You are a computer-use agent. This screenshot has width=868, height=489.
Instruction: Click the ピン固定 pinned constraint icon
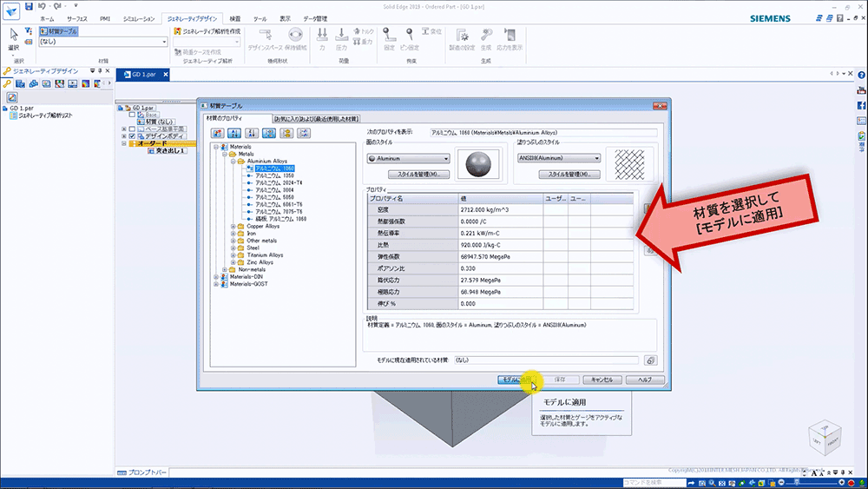[x=409, y=39]
